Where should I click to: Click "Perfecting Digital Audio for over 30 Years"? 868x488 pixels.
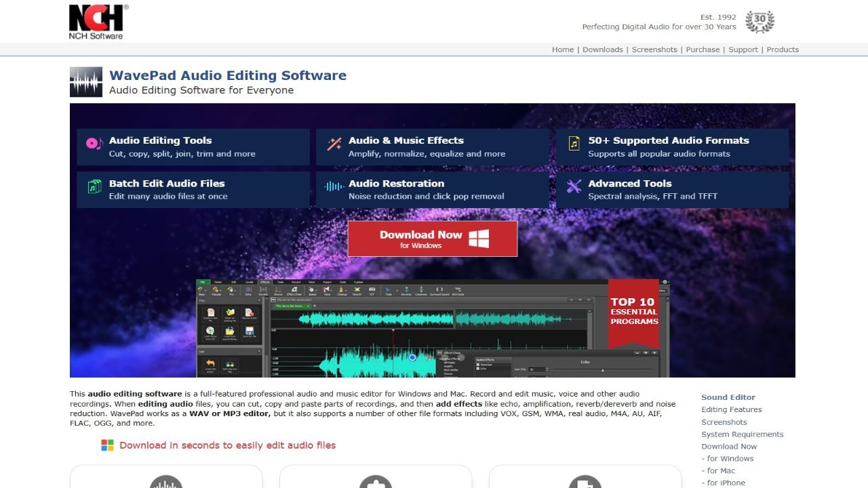coord(659,27)
